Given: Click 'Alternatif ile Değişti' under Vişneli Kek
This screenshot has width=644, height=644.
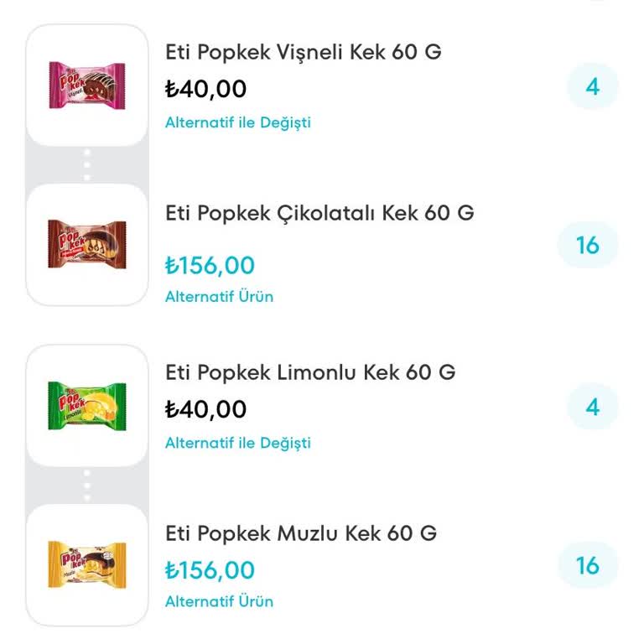Looking at the screenshot, I should click(237, 122).
